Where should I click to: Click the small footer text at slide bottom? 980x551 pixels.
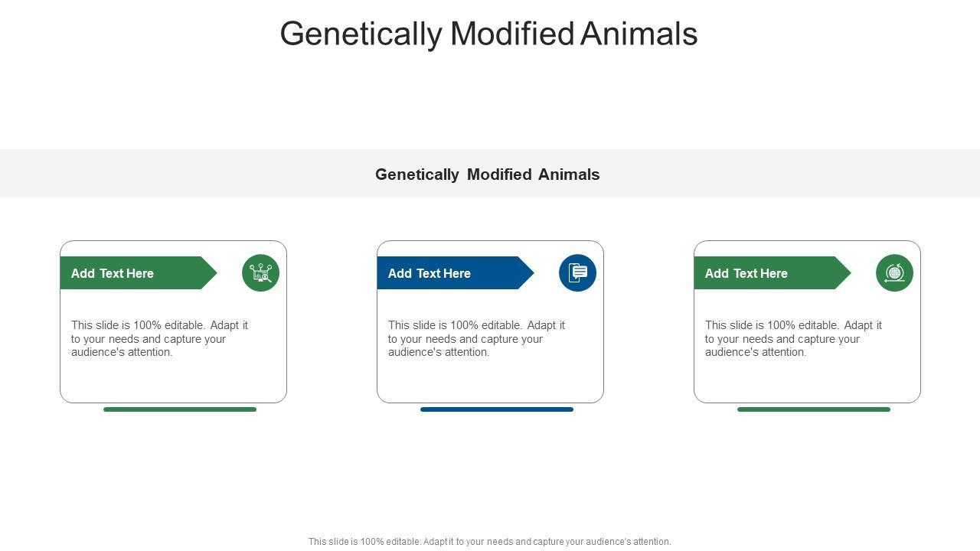[490, 542]
